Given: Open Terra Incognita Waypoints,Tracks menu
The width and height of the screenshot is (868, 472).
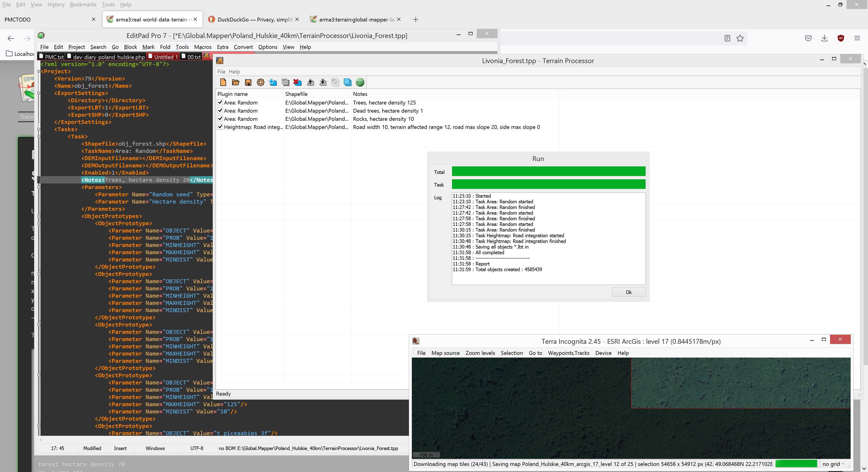Looking at the screenshot, I should click(x=568, y=353).
